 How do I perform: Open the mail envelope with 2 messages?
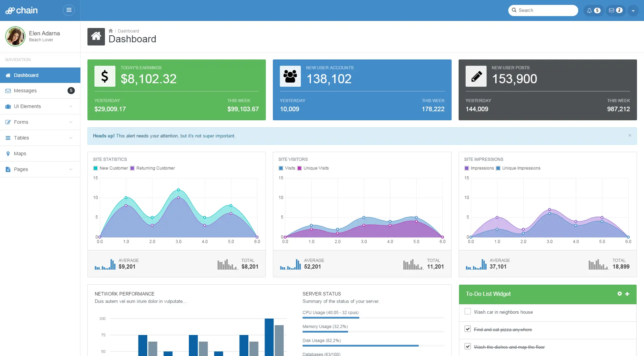615,10
